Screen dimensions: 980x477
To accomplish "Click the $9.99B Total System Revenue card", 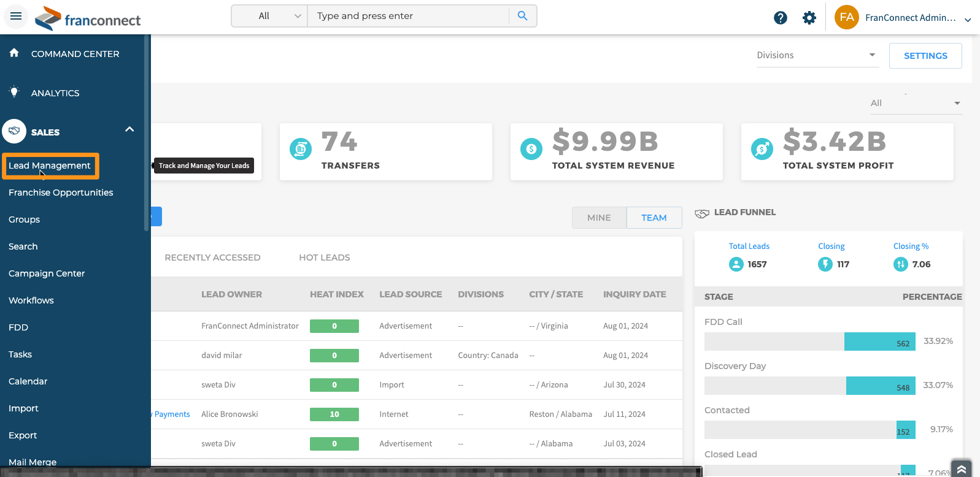I will coord(617,152).
